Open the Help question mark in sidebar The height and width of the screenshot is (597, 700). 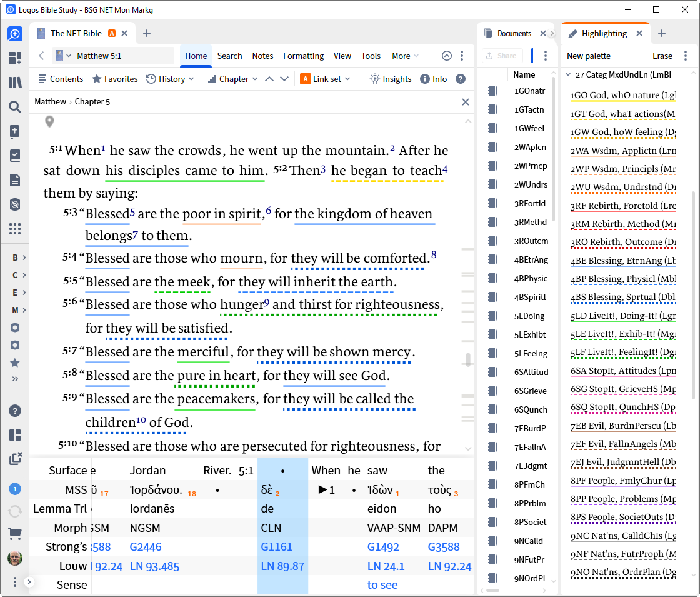tap(15, 411)
